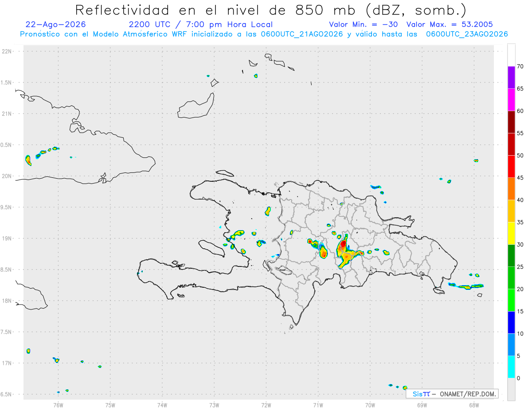
Task: Click the '0' value on the color scale
Action: [518, 378]
